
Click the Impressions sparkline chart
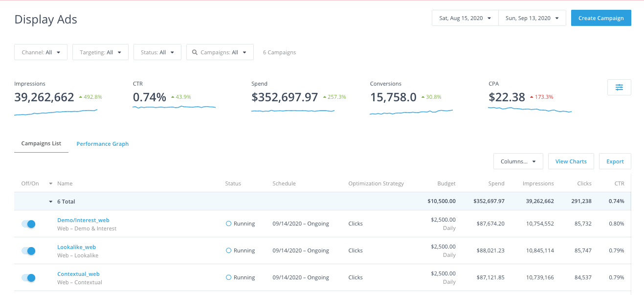pyautogui.click(x=56, y=113)
